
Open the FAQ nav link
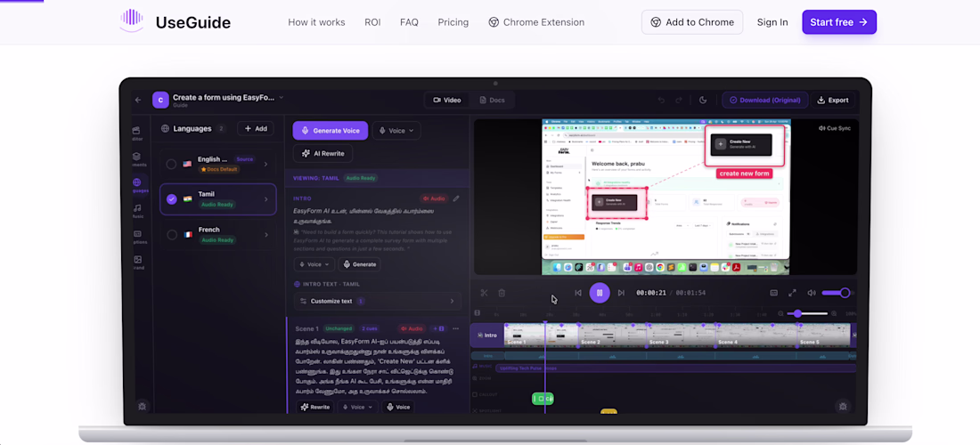coord(410,22)
